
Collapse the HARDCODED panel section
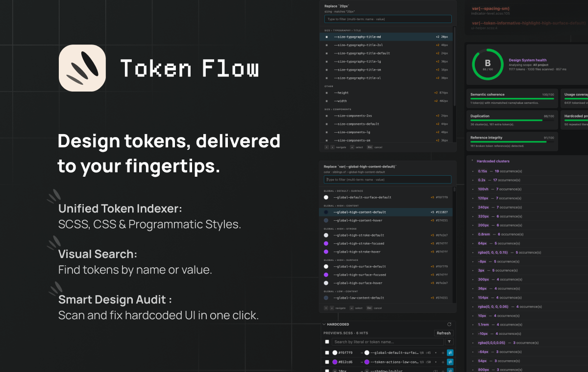pos(324,324)
